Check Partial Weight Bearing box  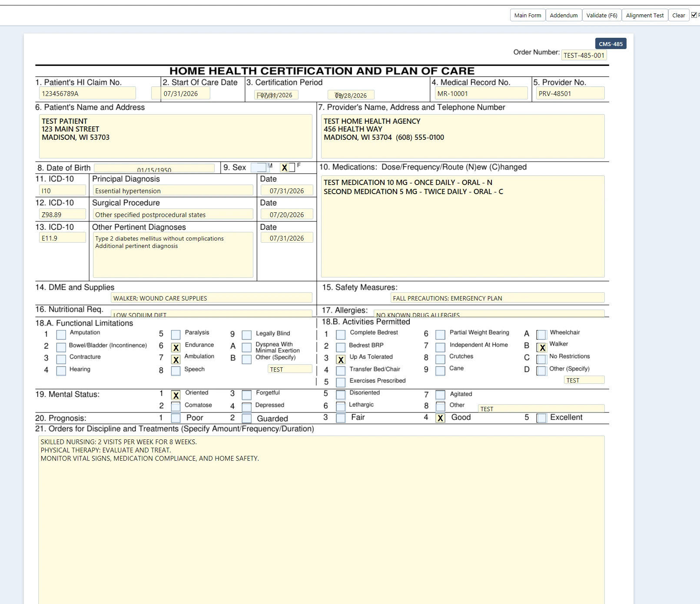440,335
